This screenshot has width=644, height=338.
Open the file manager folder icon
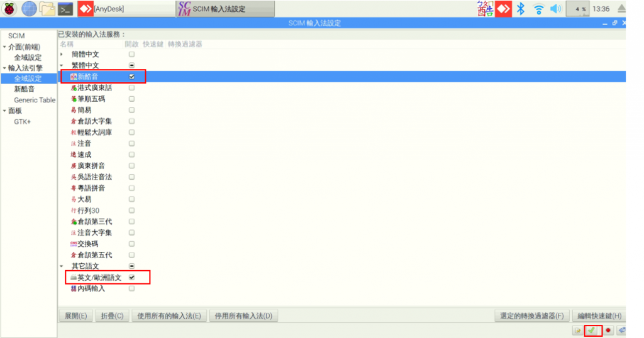[47, 9]
